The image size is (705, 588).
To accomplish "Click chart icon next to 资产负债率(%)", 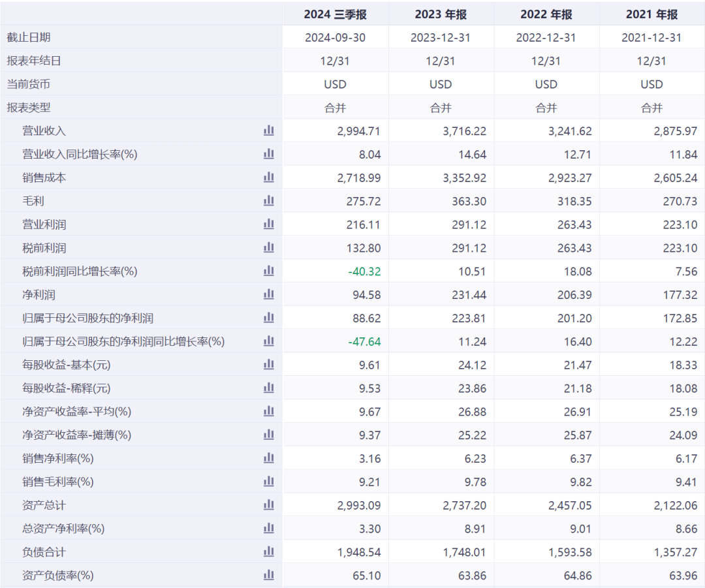I will (x=268, y=576).
